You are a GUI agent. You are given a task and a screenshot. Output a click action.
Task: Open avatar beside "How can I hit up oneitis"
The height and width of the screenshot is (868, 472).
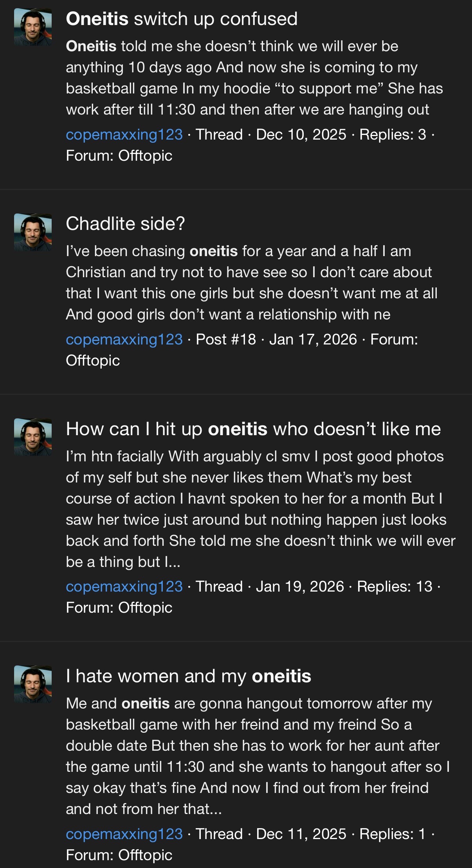point(33,437)
